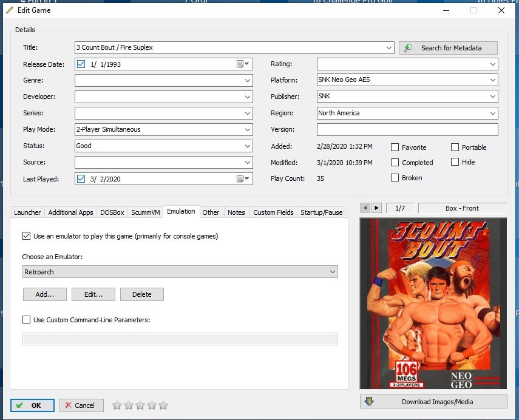Click the 1/7 image counter field
The image size is (519, 420).
pyautogui.click(x=400, y=208)
